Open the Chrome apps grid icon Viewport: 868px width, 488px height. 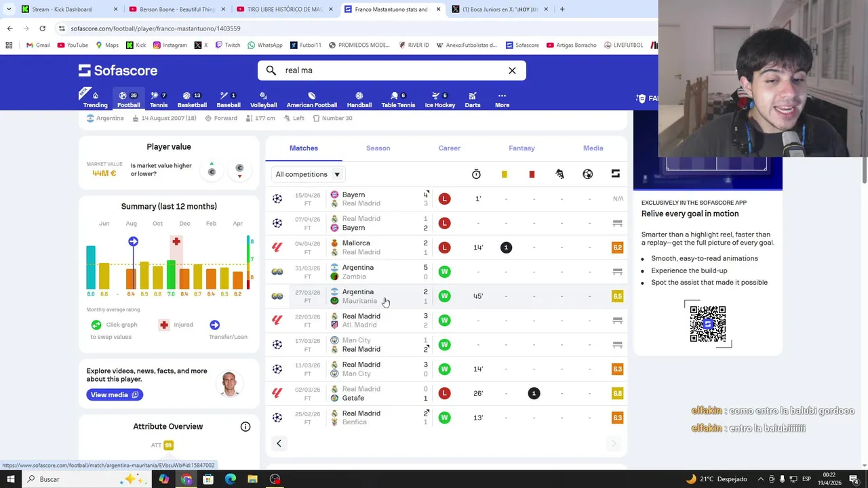point(9,45)
